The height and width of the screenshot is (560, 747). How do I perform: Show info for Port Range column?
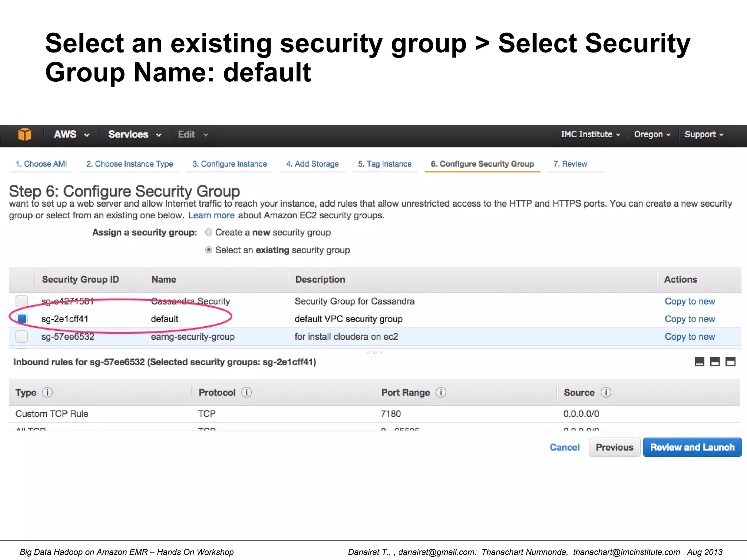coord(441,392)
